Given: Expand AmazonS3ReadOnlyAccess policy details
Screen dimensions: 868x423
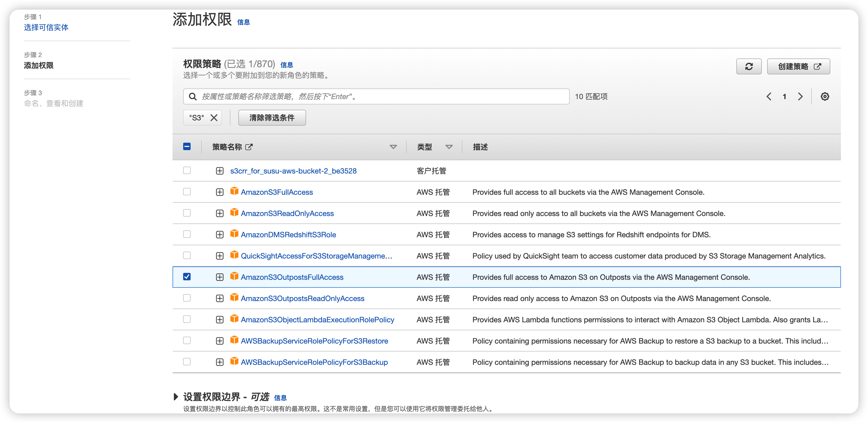Looking at the screenshot, I should click(x=220, y=214).
